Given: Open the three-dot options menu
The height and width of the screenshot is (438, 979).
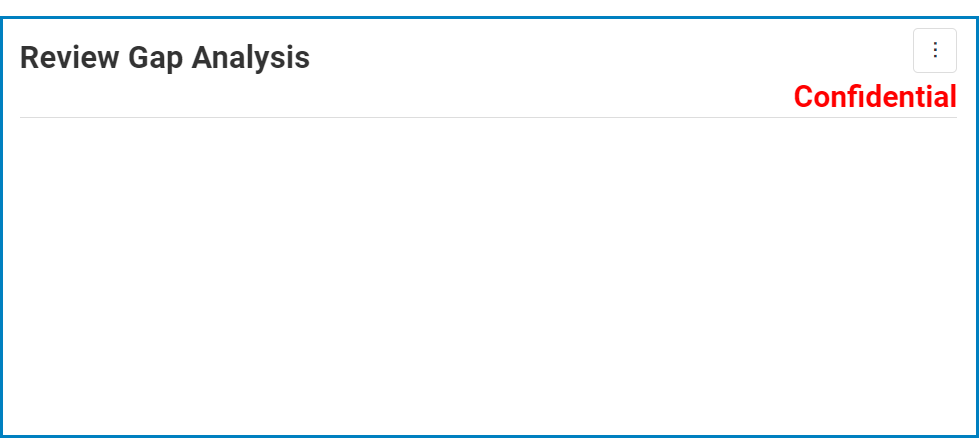Looking at the screenshot, I should [x=935, y=51].
